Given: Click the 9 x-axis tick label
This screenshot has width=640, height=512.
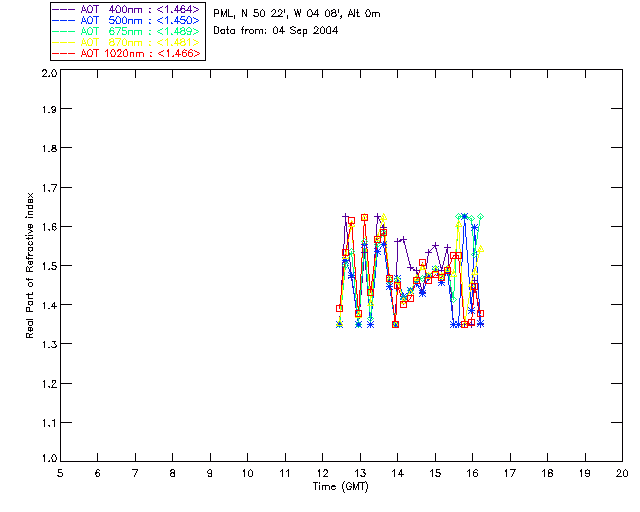Looking at the screenshot, I should coord(210,474).
